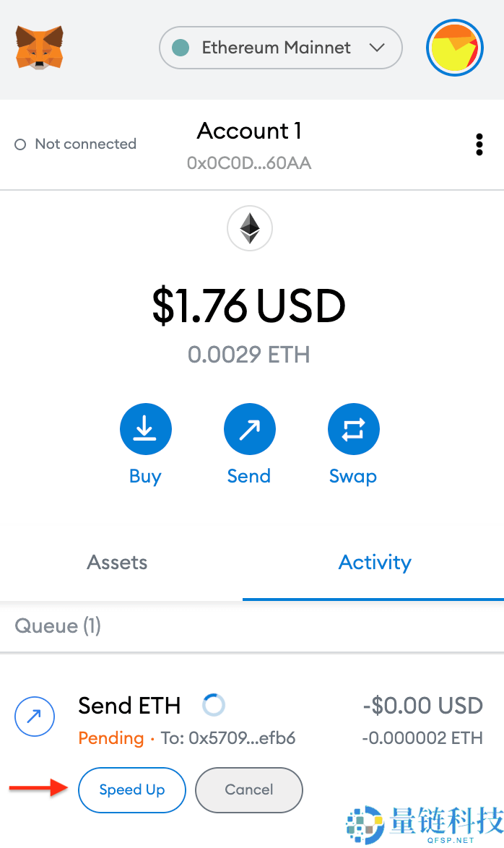This screenshot has width=504, height=848.
Task: Click the Send ETH transaction arrow icon
Action: (34, 717)
